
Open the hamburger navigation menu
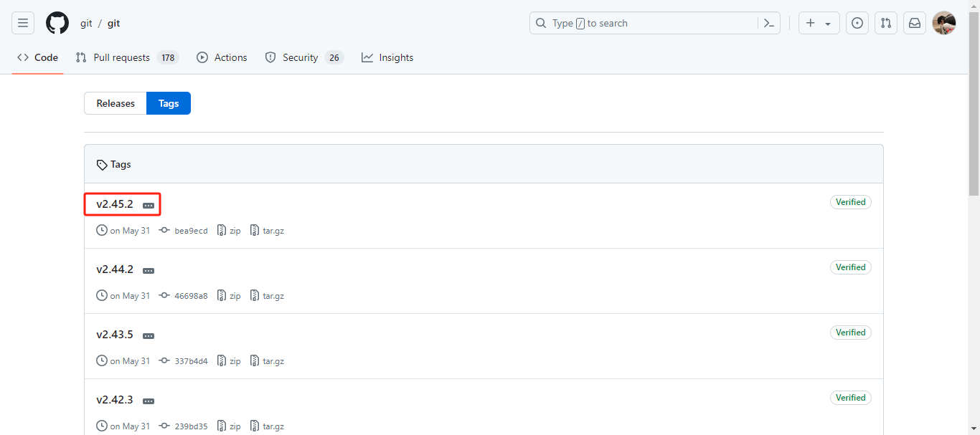pos(23,23)
